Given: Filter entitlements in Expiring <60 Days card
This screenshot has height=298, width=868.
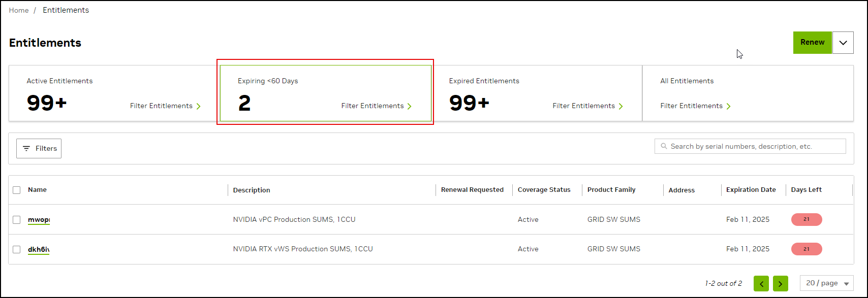Looking at the screenshot, I should [373, 106].
